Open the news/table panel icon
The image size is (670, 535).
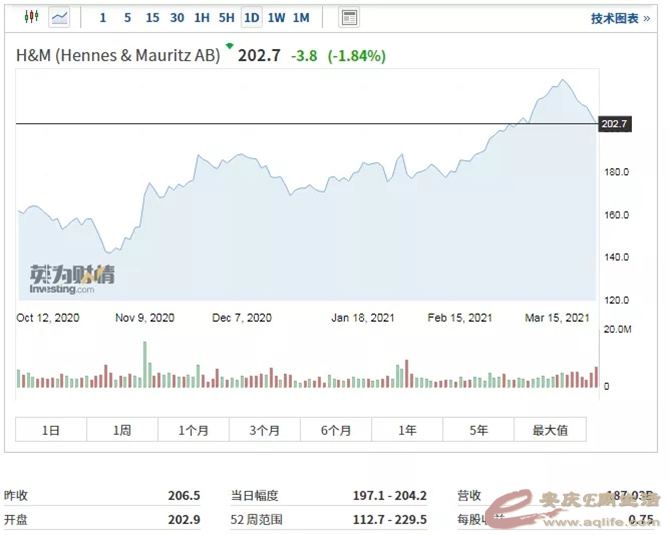point(349,17)
